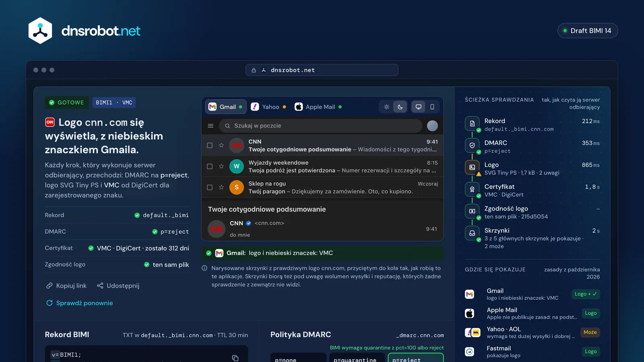Screen dimensions: 644x362
Task: Click the BIMI1 · VMC tag
Action: pos(114,103)
